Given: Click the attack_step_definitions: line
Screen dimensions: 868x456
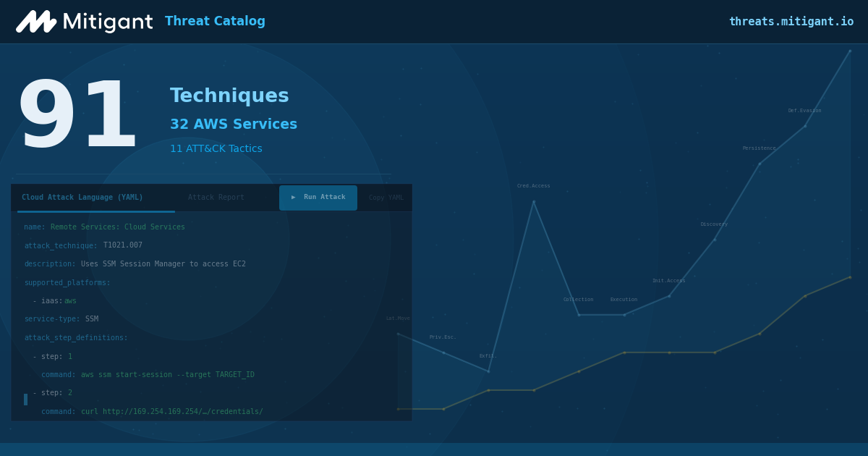Looking at the screenshot, I should pyautogui.click(x=76, y=338).
